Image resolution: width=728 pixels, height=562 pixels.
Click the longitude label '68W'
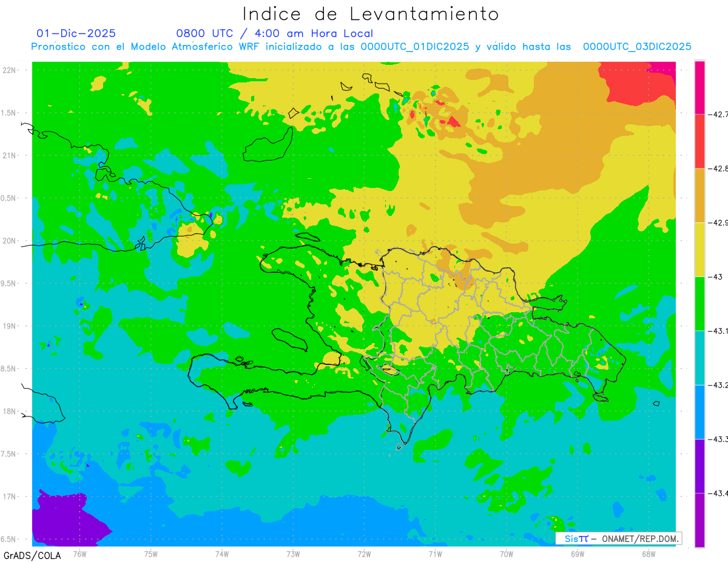click(x=649, y=554)
